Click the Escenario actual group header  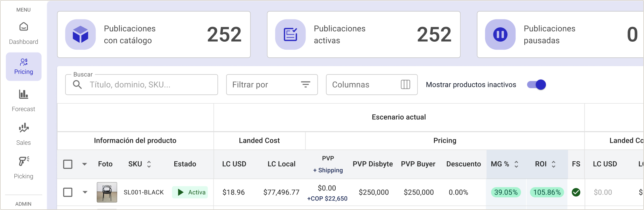click(399, 117)
